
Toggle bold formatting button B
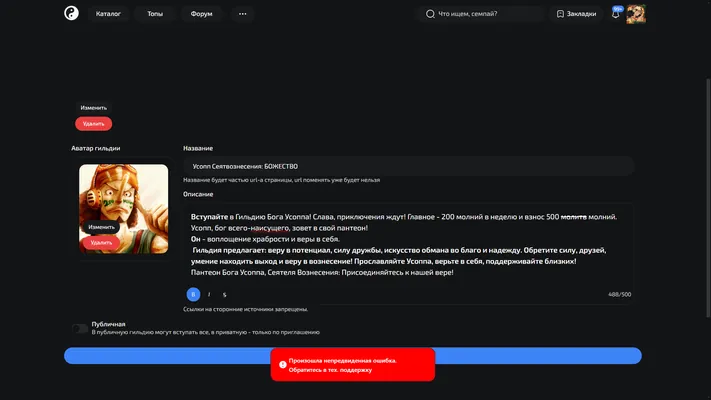[193, 294]
